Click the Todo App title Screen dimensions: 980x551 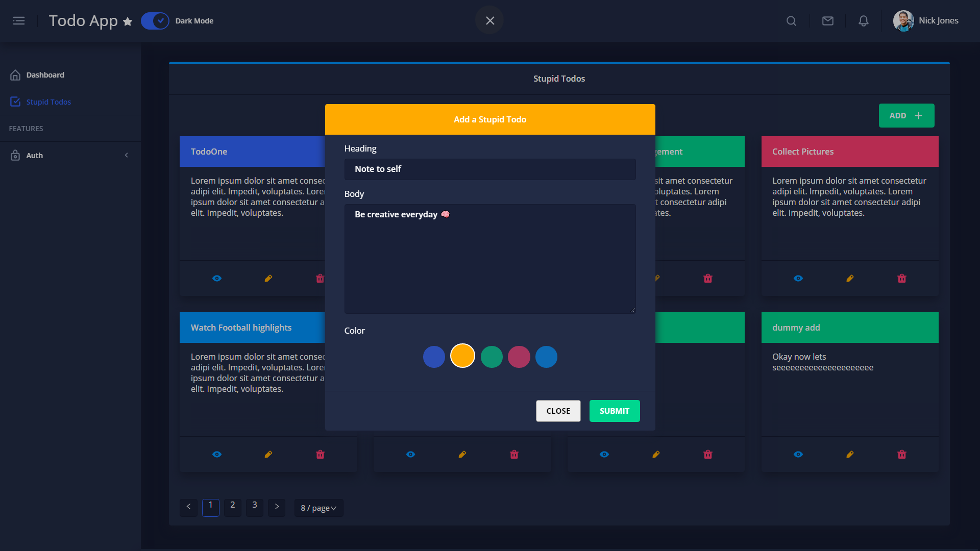(83, 21)
